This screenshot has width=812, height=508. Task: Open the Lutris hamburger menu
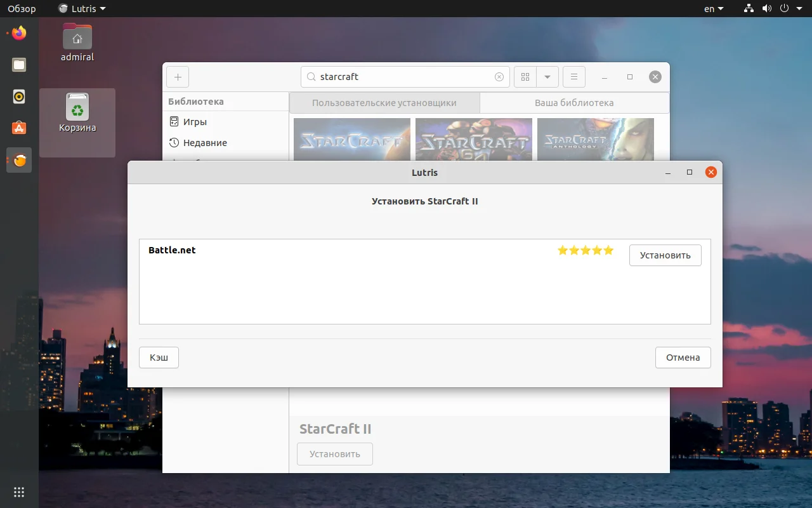tap(574, 77)
